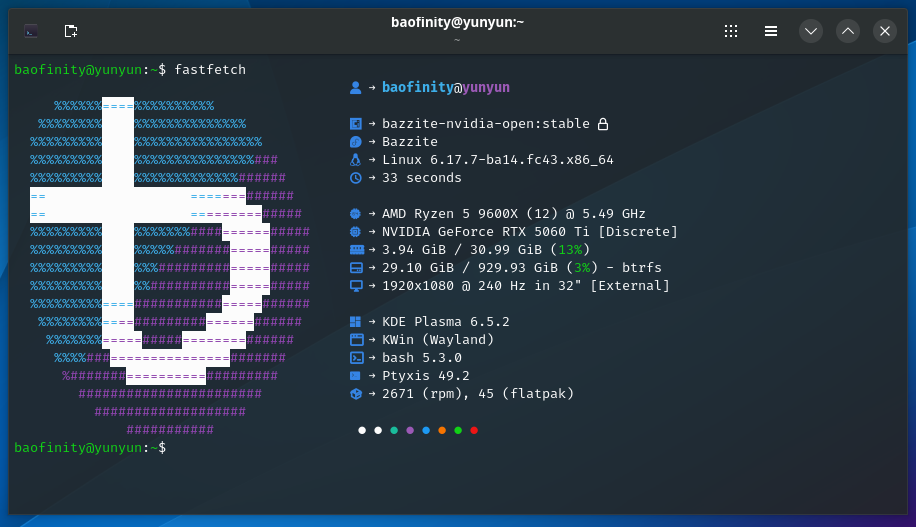
Task: Click the shell prompt icon beside bash 5.3.0
Action: coord(356,358)
